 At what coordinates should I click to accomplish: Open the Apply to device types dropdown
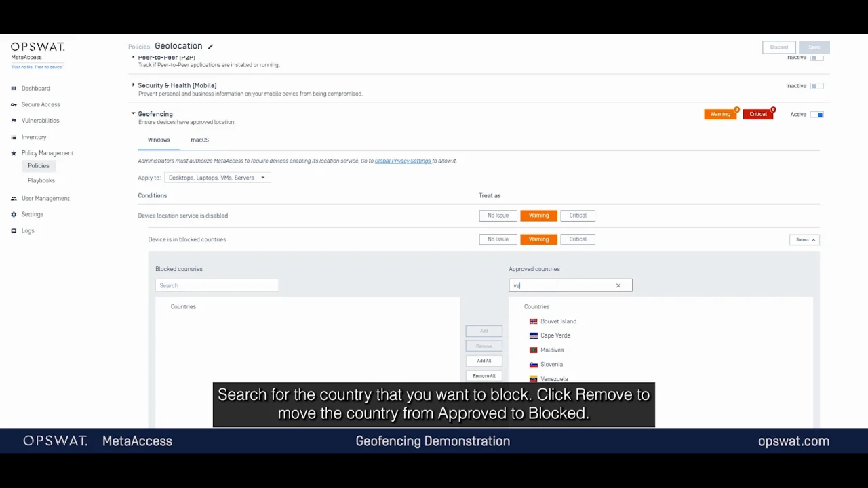coord(217,178)
